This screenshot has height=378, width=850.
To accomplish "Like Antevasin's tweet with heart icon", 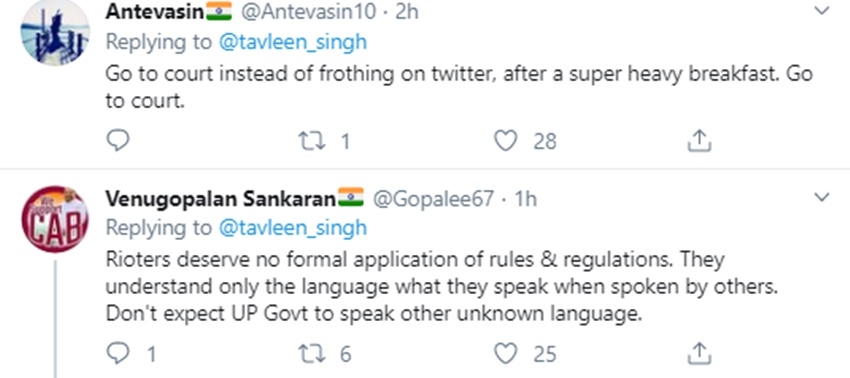I will (506, 141).
